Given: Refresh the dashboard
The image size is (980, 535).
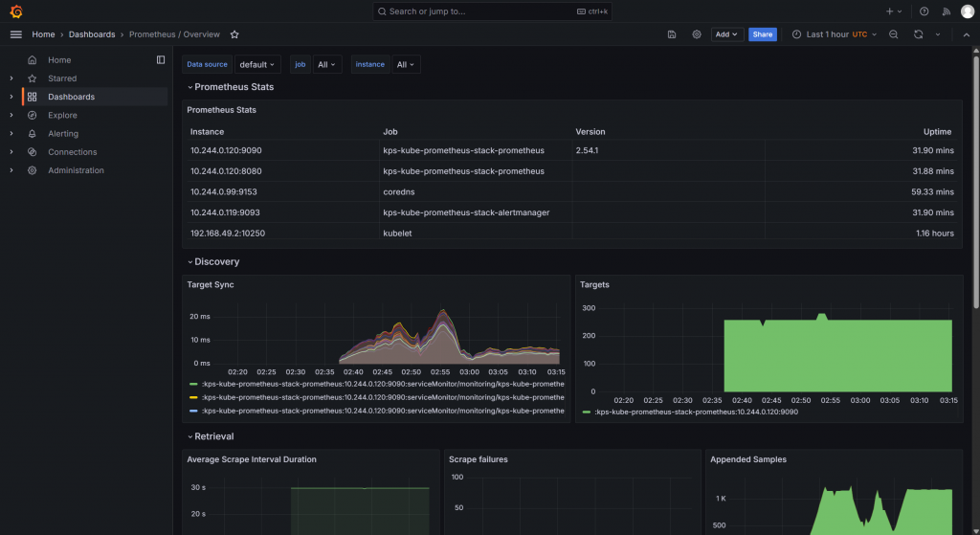Looking at the screenshot, I should tap(918, 34).
